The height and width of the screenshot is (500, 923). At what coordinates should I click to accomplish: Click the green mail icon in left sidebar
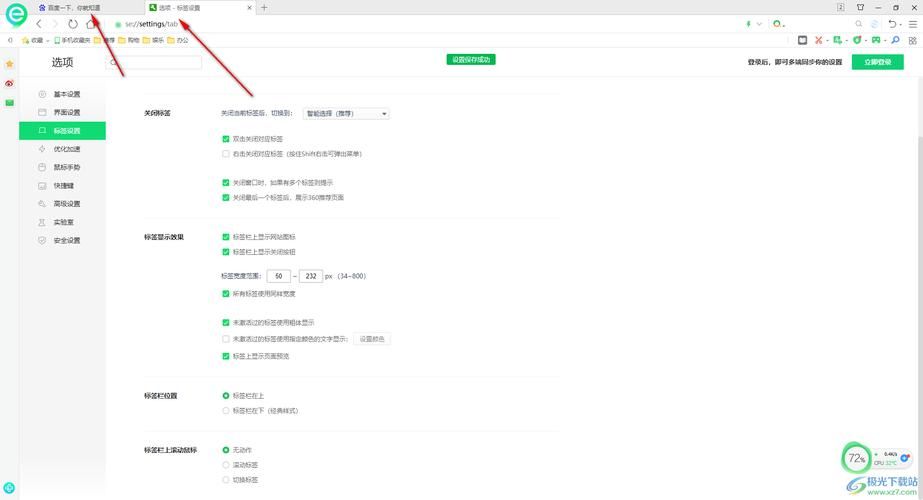tap(9, 102)
